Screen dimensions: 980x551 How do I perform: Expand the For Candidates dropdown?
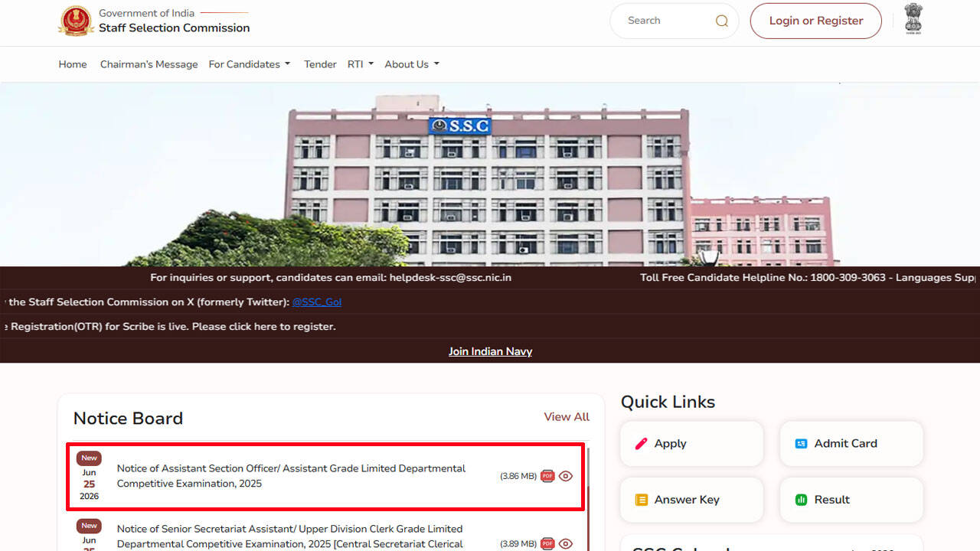pos(250,64)
